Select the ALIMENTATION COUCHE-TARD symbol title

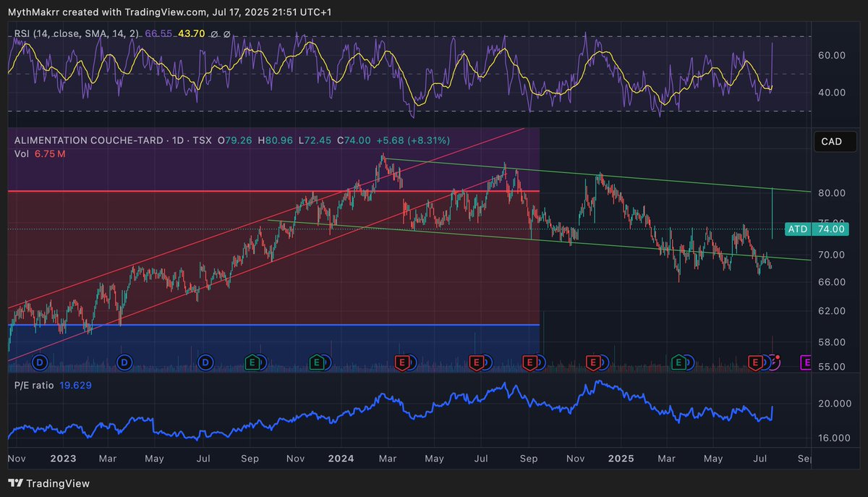click(89, 140)
